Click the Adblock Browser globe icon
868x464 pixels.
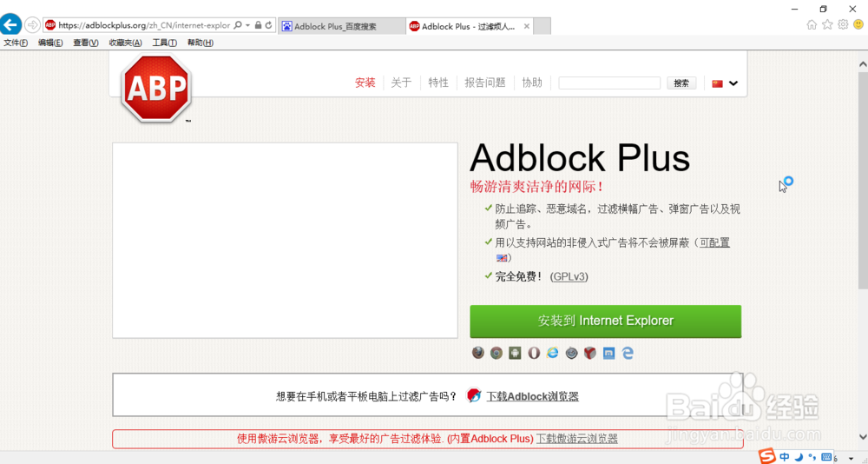474,395
